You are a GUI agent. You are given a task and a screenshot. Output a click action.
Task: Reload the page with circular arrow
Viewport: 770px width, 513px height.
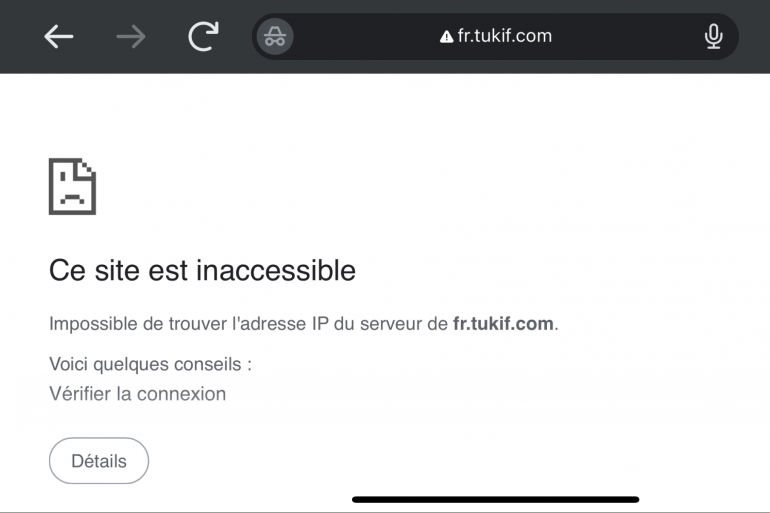click(203, 36)
